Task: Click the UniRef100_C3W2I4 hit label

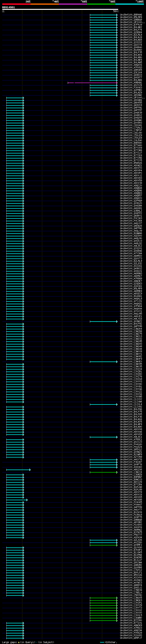Action: point(131,472)
